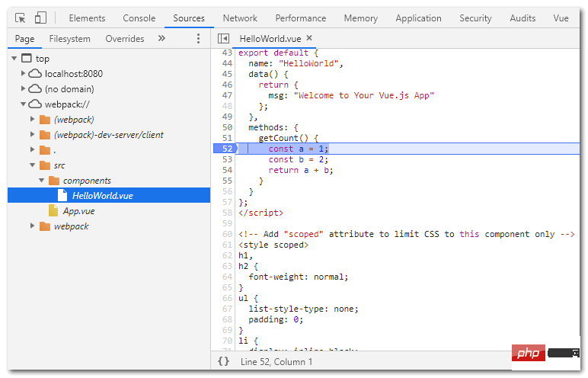
Task: Click line number 43 in gutter
Action: pyautogui.click(x=227, y=53)
